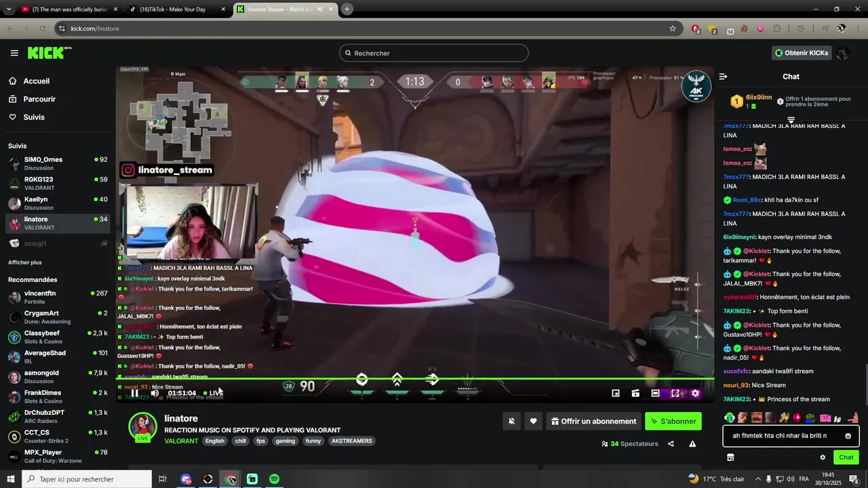The width and height of the screenshot is (868, 488).
Task: Open the hamburger sidebar menu
Action: [x=14, y=53]
